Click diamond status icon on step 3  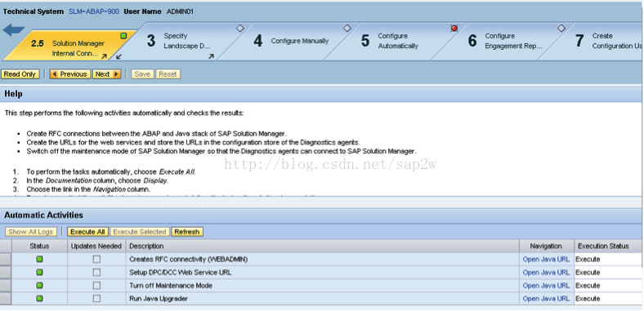pyautogui.click(x=240, y=28)
